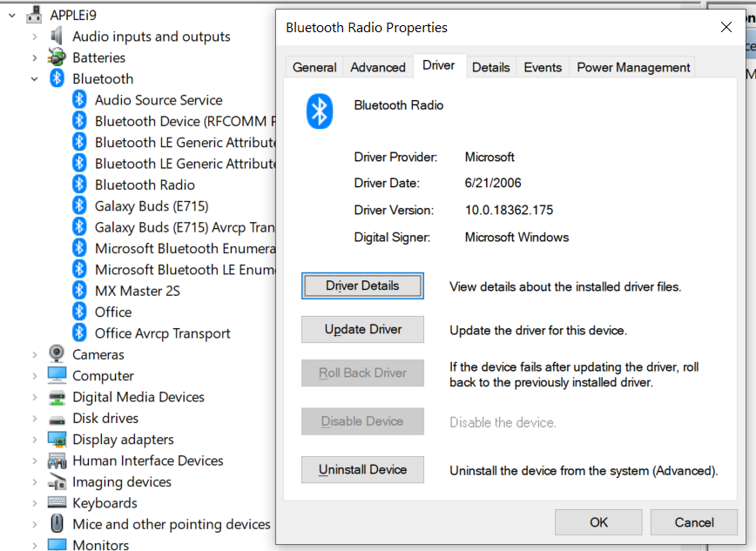The height and width of the screenshot is (551, 756).
Task: Click the Audio inputs and outputs speaker icon
Action: pos(57,37)
